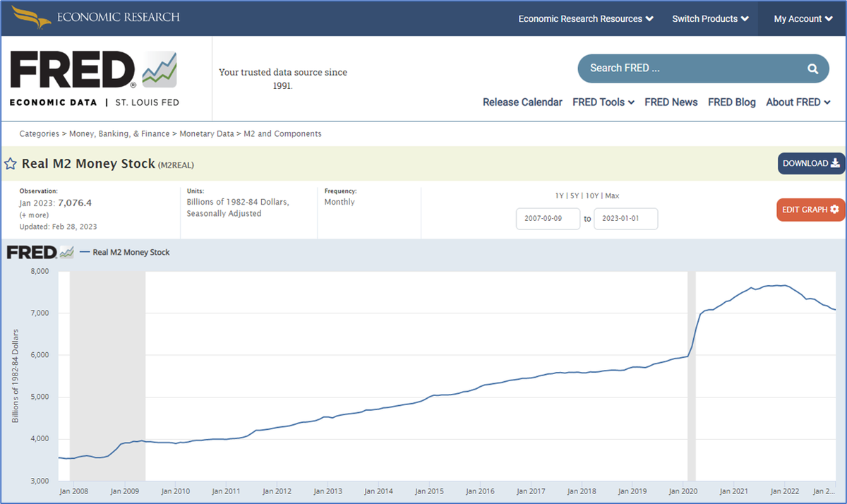Click the (M2REAL) series ID text

[176, 165]
